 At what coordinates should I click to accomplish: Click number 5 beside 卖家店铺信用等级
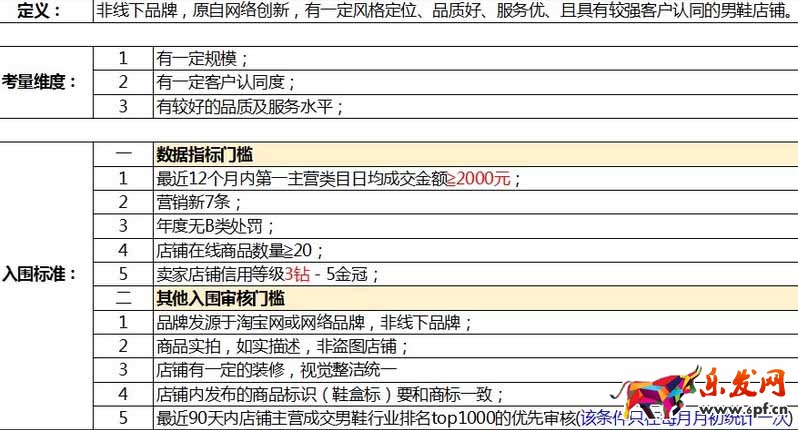coord(123,274)
